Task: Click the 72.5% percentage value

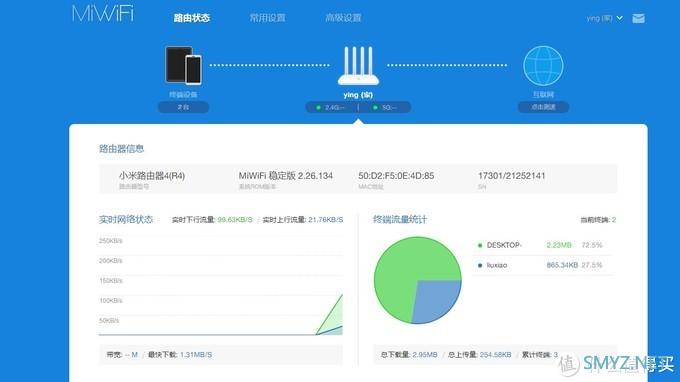Action: (592, 245)
